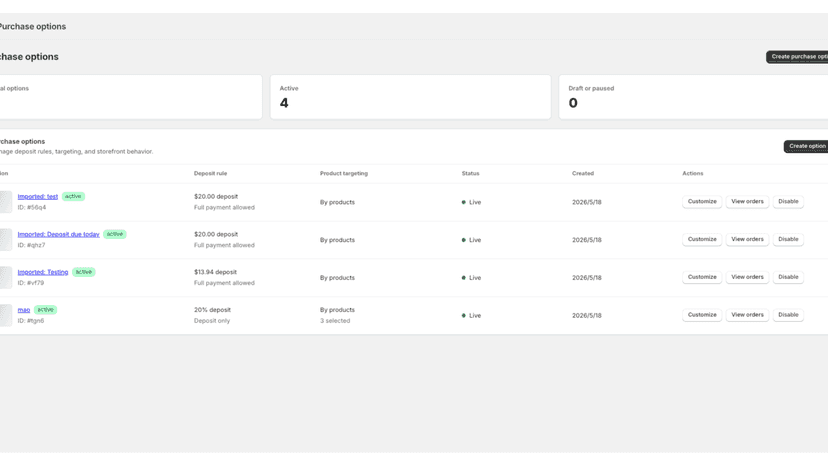
Task: Click 'Deposit only' text in mao row
Action: (x=212, y=321)
